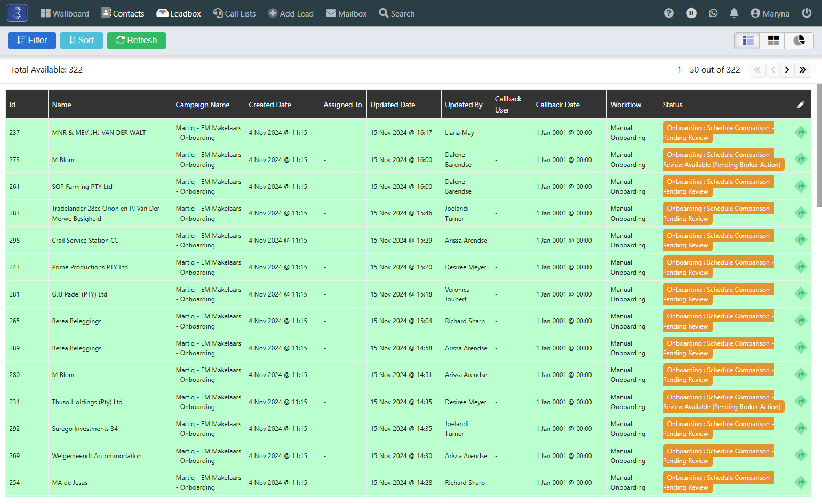Switch to list view layout
Screen dimensions: 822x504
(x=748, y=41)
